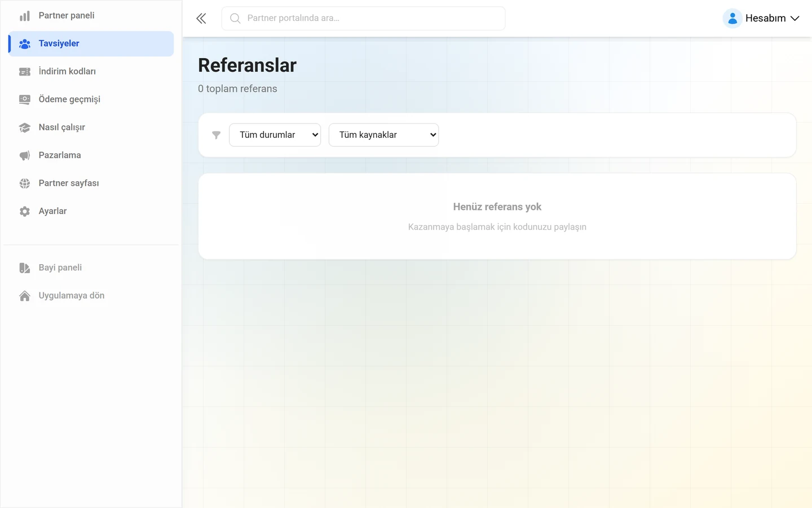Viewport: 812px width, 508px height.
Task: Click the Tavsiyeler people icon
Action: tap(25, 43)
